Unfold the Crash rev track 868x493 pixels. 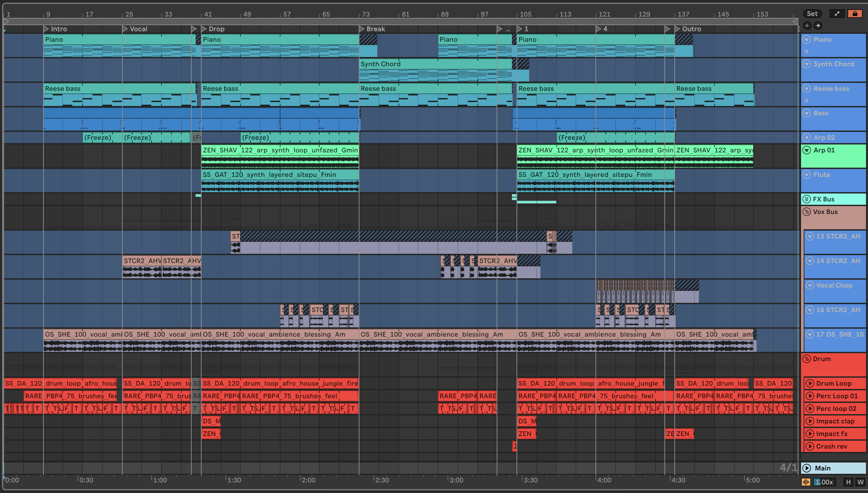coord(810,446)
